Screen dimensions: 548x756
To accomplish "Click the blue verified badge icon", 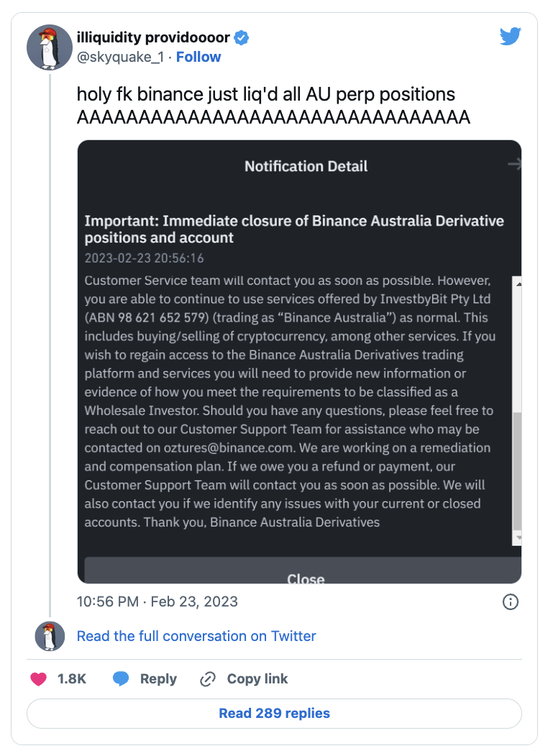I will [242, 38].
